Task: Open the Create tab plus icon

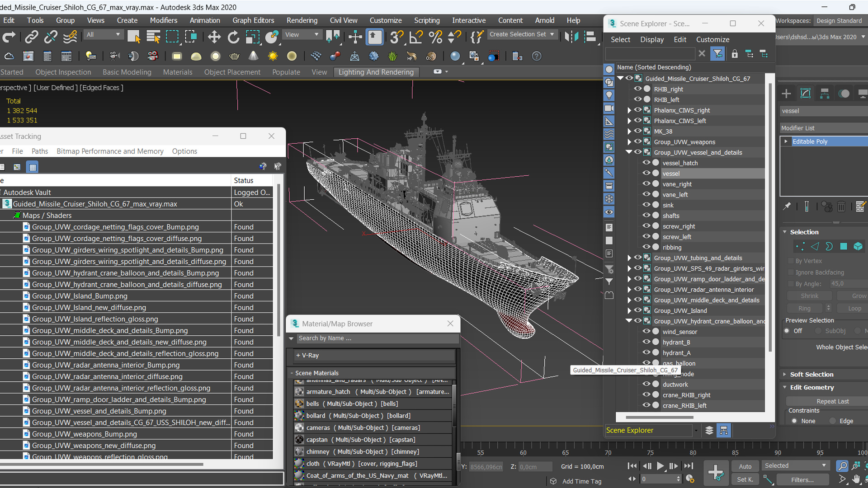Action: (786, 94)
